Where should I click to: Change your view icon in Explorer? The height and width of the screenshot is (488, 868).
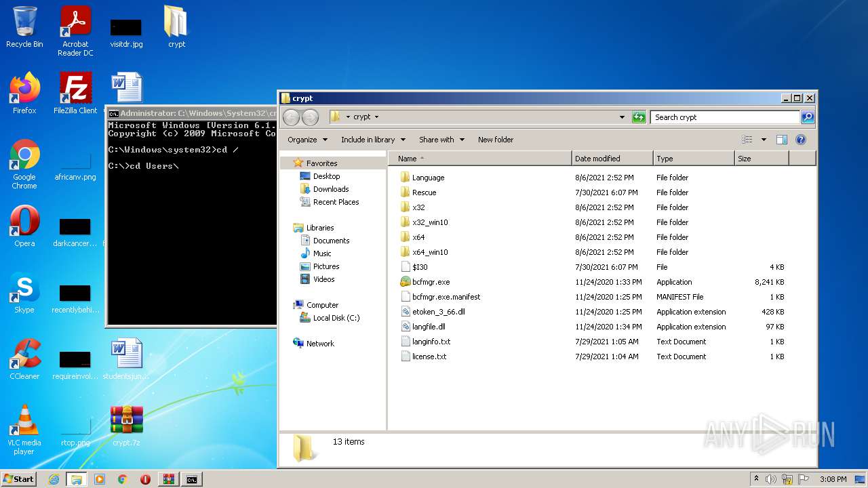747,140
